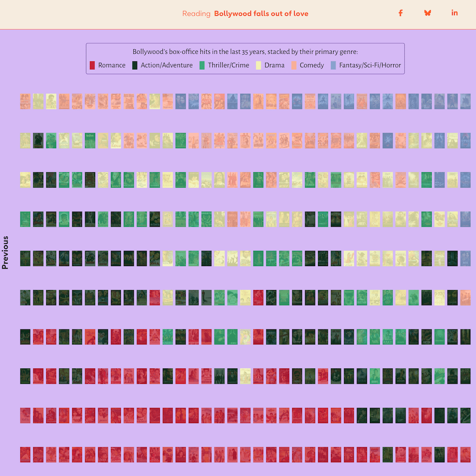476x476 pixels.
Task: Select the dark Action/Adventure legend swatch
Action: [x=135, y=65]
